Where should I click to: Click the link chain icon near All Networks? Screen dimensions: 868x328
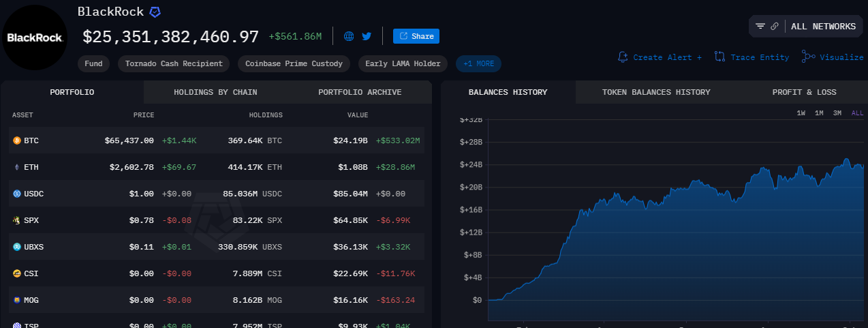coord(775,26)
